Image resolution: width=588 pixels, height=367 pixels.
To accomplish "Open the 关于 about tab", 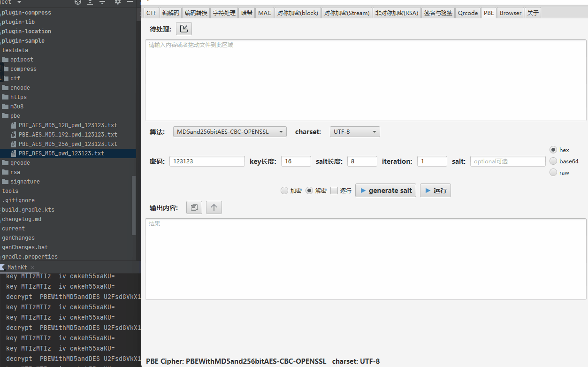I will (533, 13).
